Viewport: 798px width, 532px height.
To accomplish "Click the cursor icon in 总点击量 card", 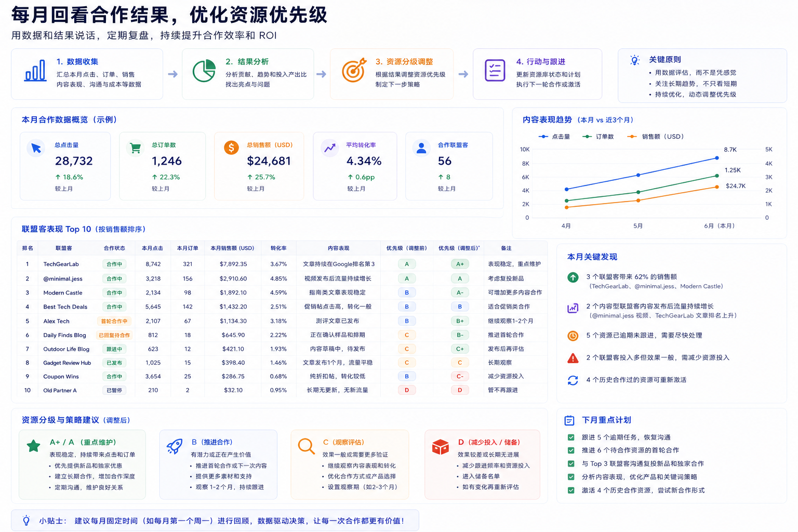I will 36,148.
